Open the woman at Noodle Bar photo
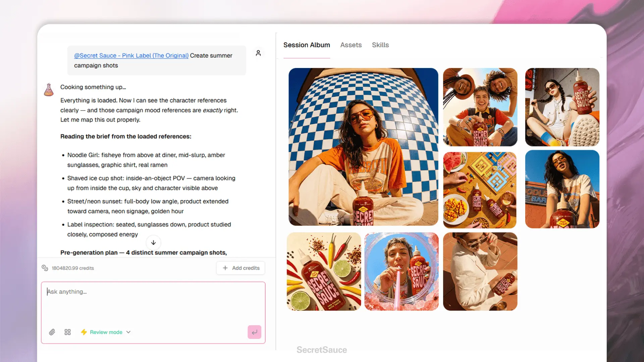Screen dimensions: 644x362 point(562,189)
